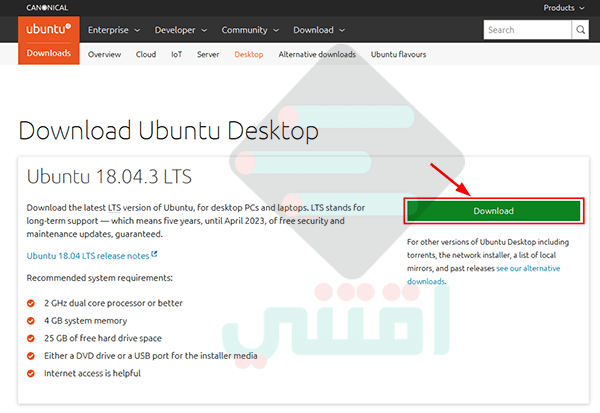The image size is (600, 413).
Task: Click check icon beside 4 GB memory
Action: point(31,321)
